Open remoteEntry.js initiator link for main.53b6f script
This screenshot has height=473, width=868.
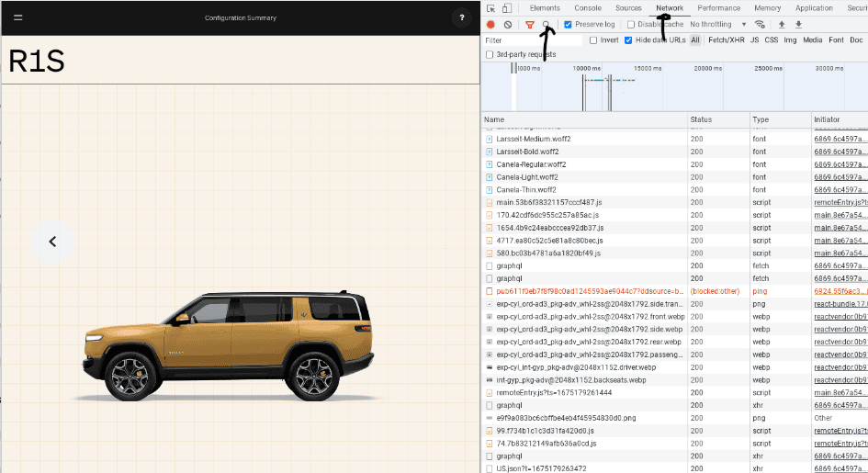[840, 202]
